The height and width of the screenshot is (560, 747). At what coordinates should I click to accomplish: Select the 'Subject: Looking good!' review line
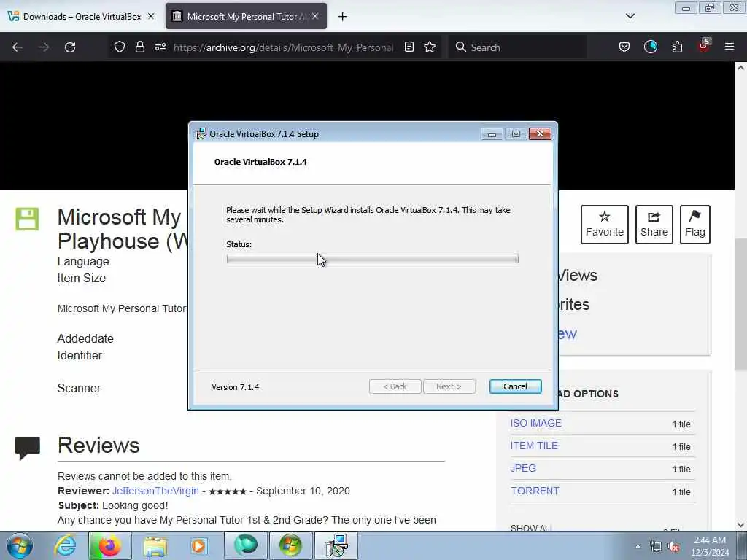(x=113, y=505)
